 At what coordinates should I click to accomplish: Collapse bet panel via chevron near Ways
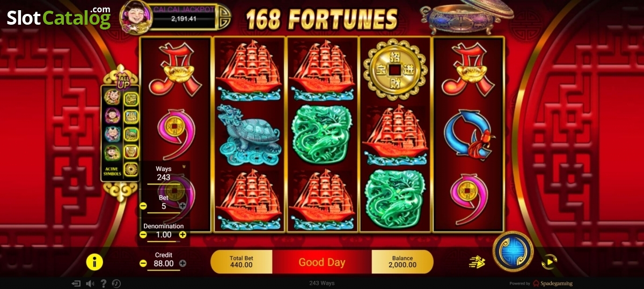[x=184, y=167]
